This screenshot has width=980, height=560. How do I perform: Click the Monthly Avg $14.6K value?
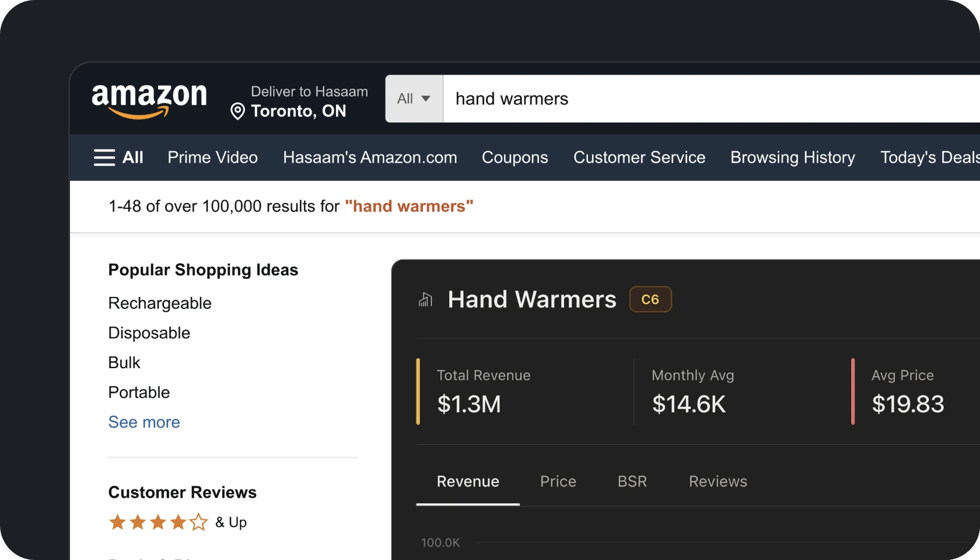tap(689, 404)
